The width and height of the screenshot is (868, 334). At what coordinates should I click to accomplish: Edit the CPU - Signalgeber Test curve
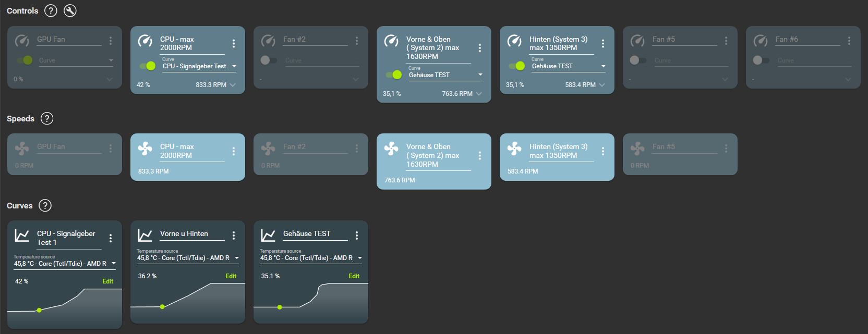[x=107, y=281]
